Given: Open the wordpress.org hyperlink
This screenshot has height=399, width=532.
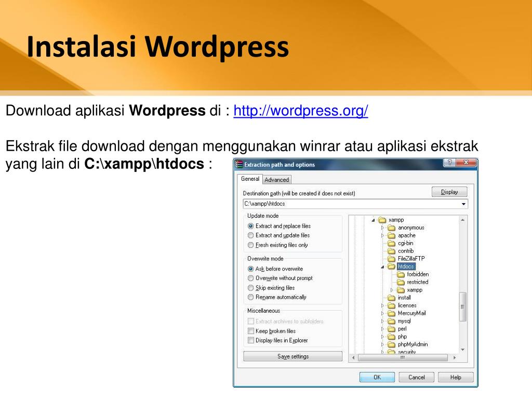Looking at the screenshot, I should pyautogui.click(x=301, y=111).
